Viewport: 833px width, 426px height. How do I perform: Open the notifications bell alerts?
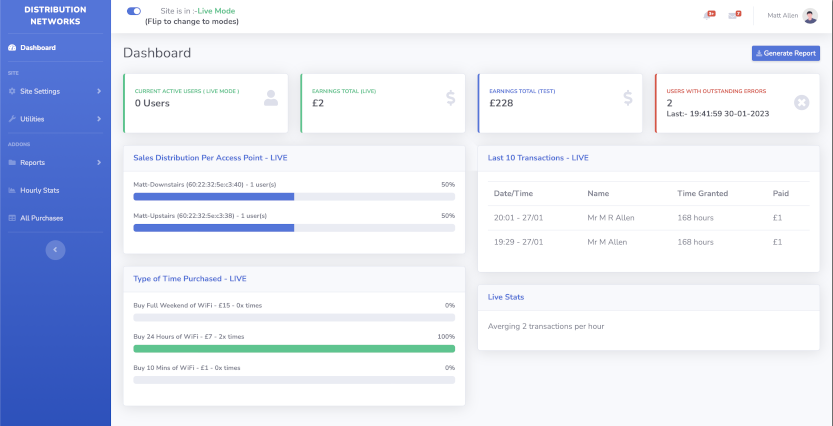pos(710,15)
